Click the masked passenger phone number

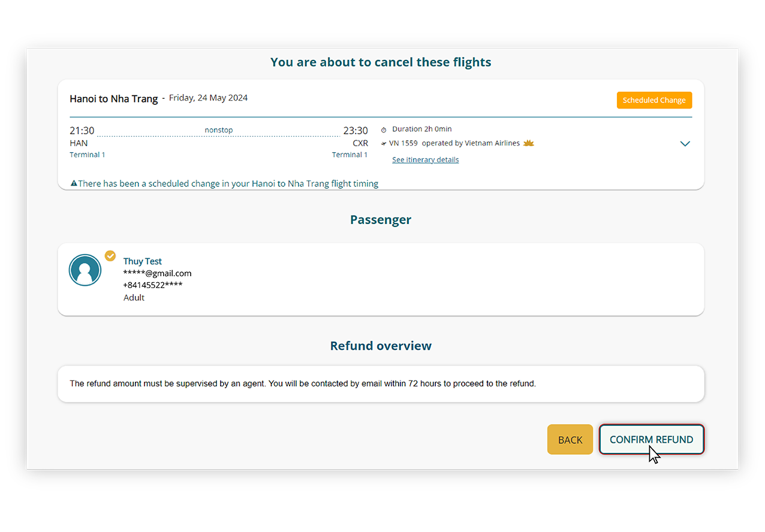coord(153,285)
